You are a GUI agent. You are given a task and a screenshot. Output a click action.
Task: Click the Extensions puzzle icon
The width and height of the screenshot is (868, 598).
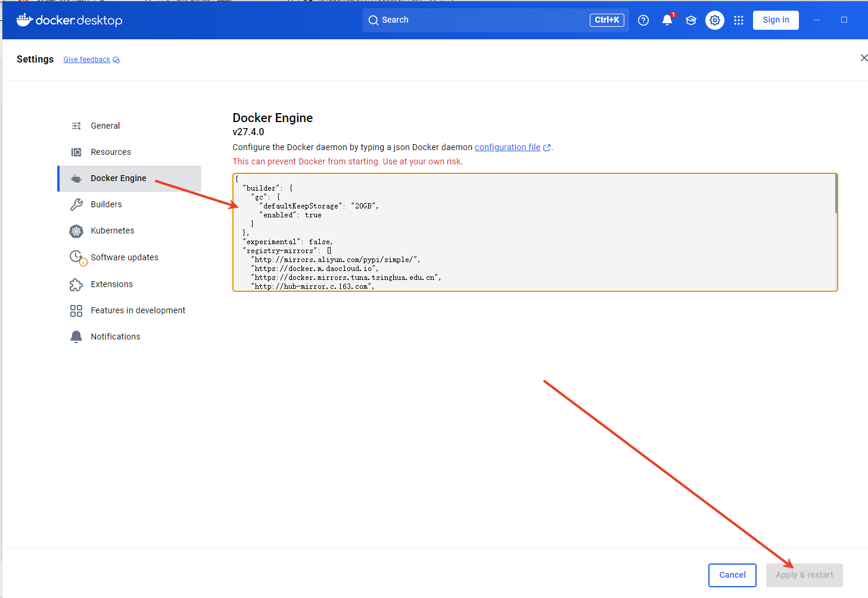76,284
